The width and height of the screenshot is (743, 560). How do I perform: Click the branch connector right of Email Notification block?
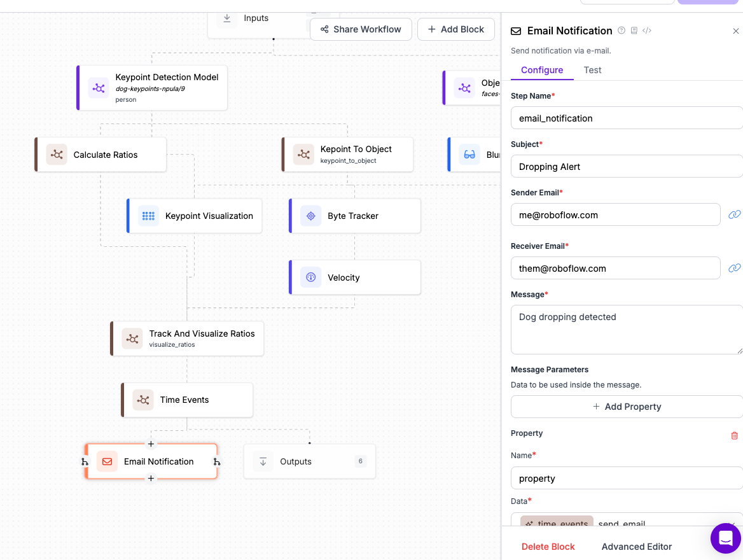point(217,462)
